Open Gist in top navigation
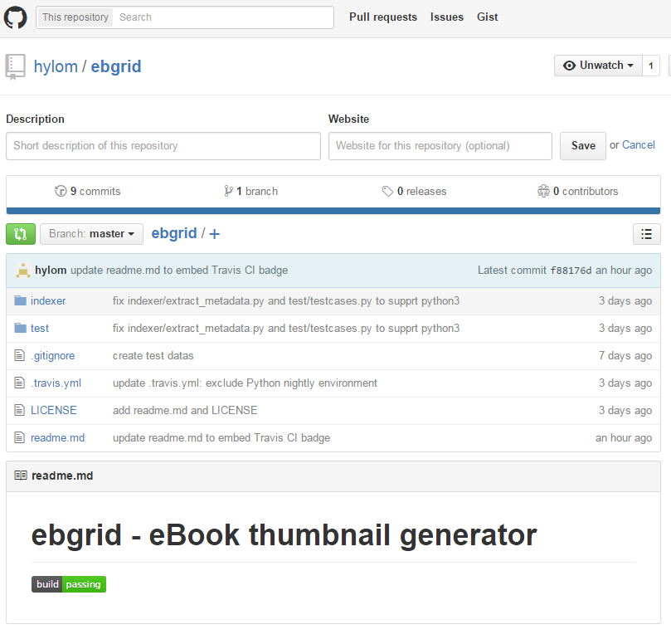 (x=488, y=17)
